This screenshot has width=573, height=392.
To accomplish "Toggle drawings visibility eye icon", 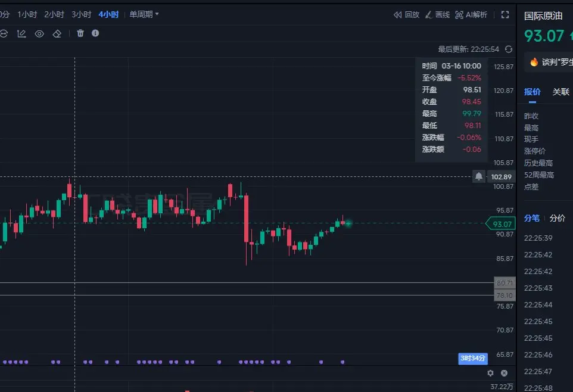I will 39,33.
